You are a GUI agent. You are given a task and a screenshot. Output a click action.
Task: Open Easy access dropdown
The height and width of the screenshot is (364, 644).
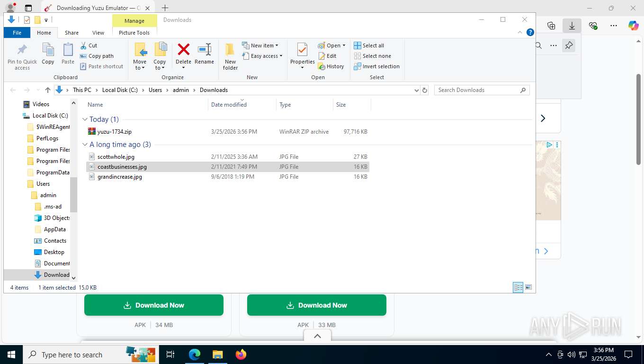(262, 56)
